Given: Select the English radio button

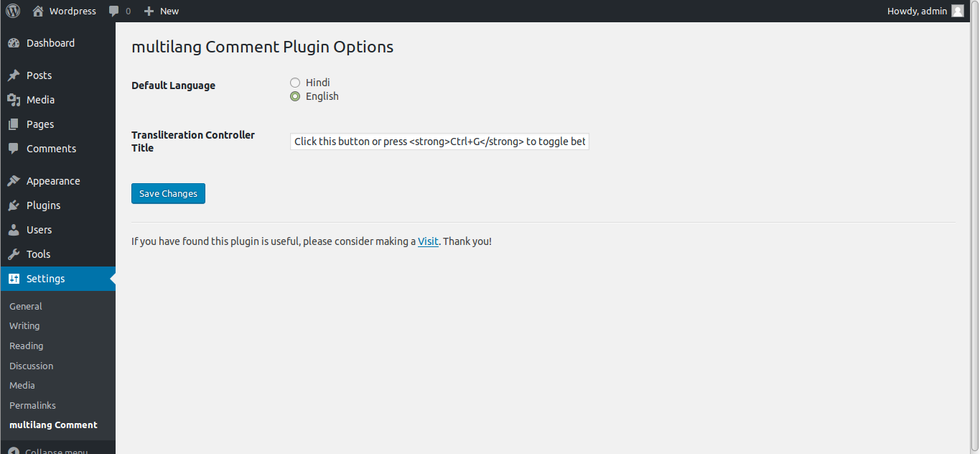Looking at the screenshot, I should click(x=295, y=96).
